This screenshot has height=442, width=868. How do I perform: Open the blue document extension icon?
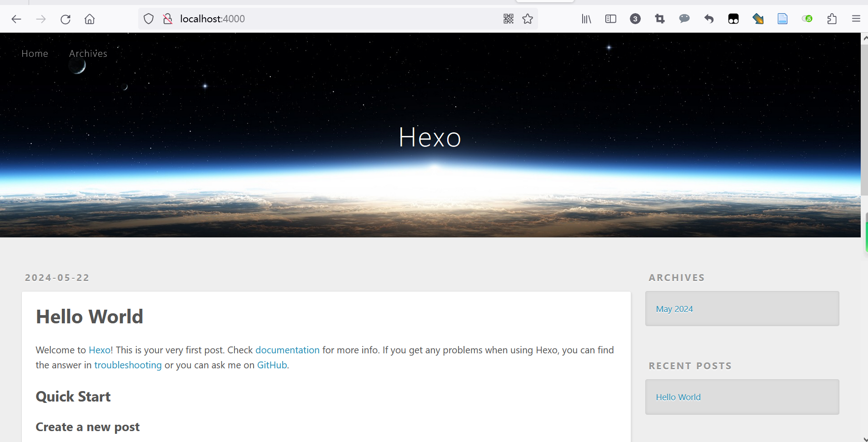point(783,19)
